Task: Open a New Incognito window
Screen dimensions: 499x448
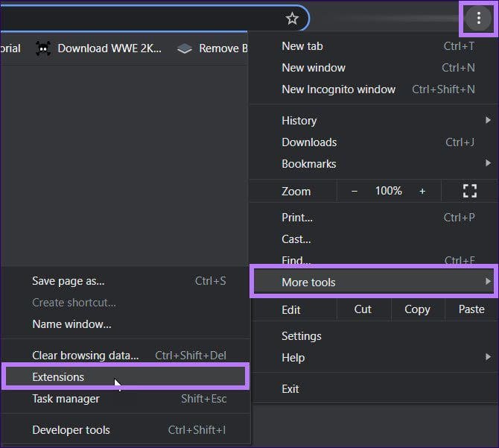Action: point(374,89)
